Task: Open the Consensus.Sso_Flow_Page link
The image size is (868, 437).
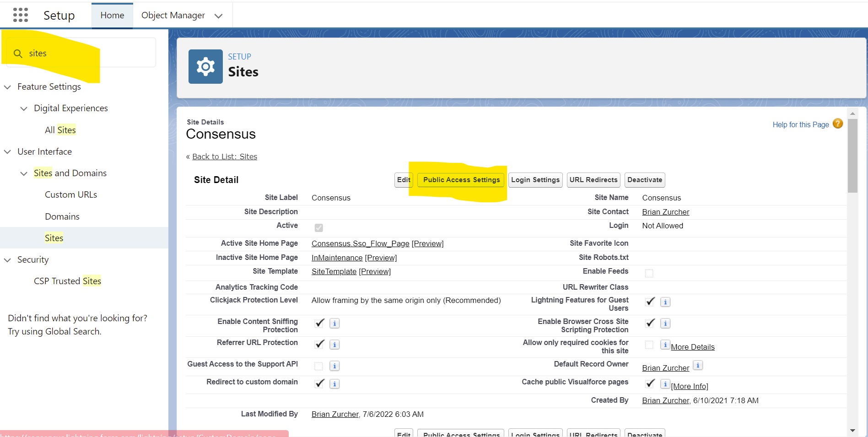Action: (361, 243)
